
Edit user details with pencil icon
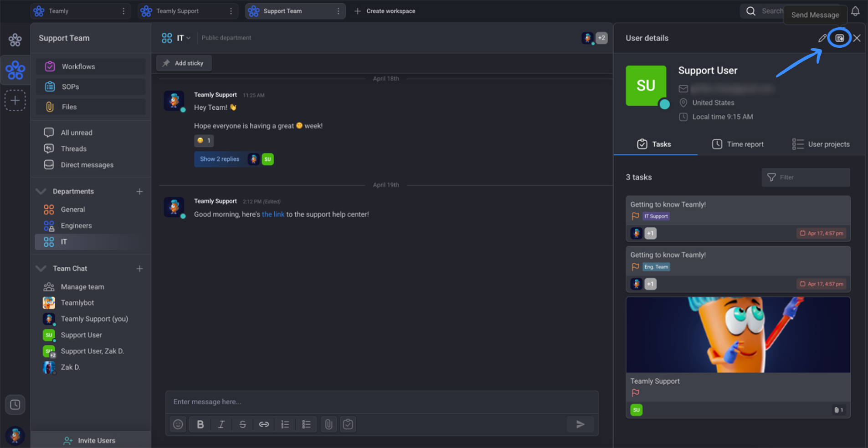coord(822,38)
